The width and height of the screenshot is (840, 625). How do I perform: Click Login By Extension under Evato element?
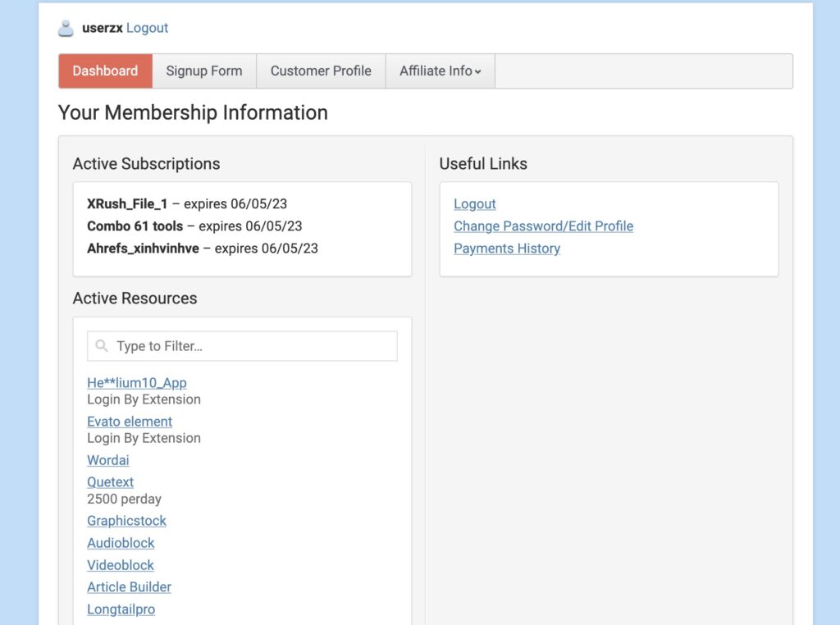pos(144,438)
